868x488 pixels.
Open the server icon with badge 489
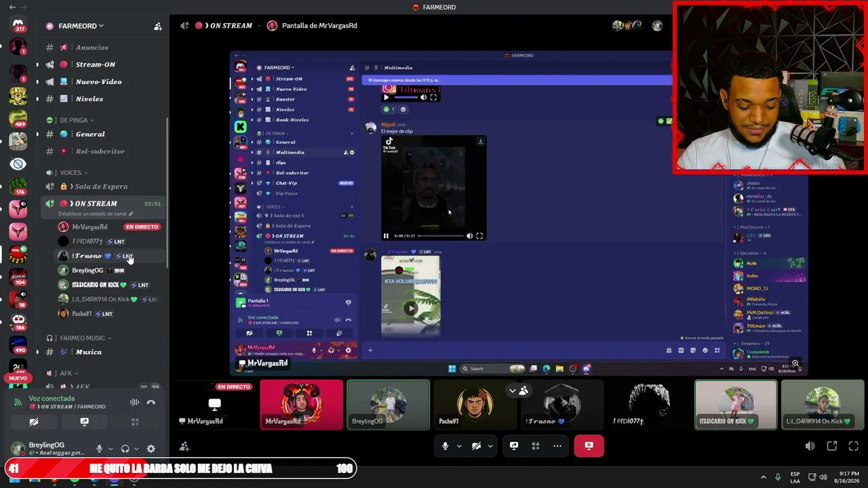[18, 119]
